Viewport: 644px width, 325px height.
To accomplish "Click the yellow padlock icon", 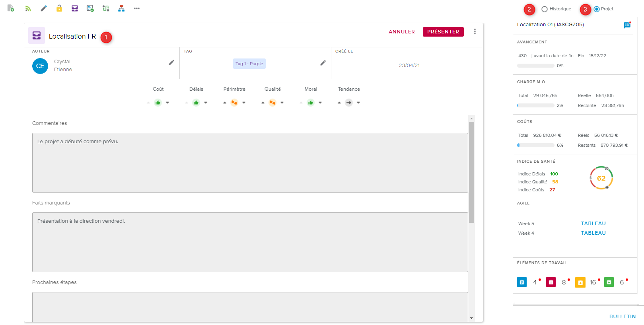I will [59, 8].
